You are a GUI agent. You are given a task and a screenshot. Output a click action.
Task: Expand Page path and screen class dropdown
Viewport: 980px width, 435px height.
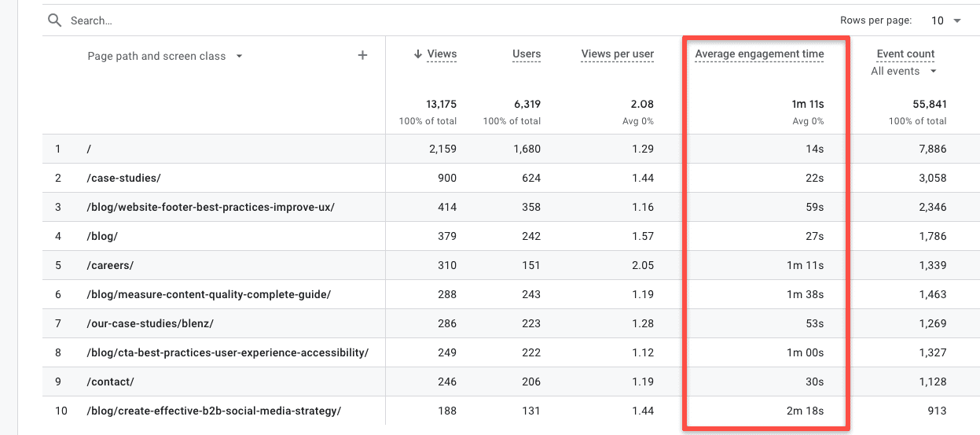239,56
